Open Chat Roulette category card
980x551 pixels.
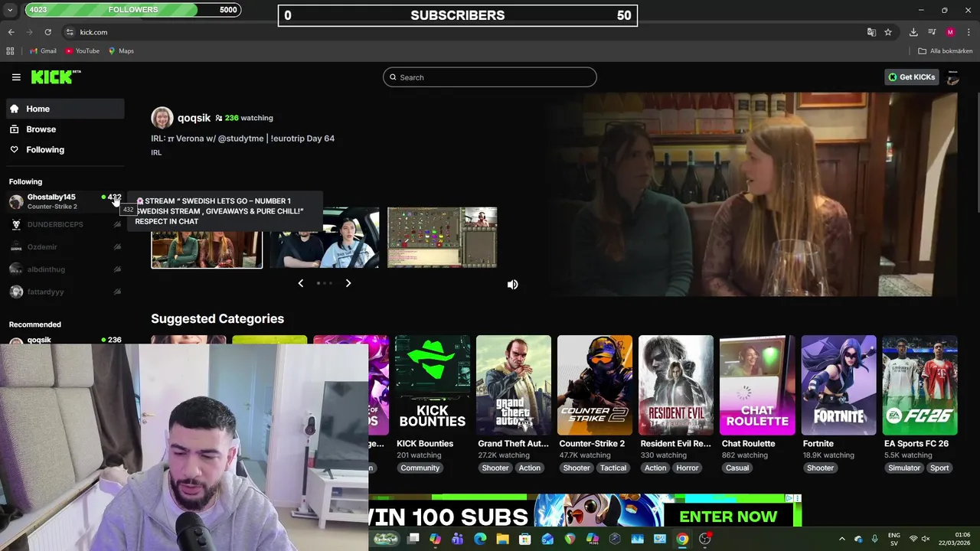(757, 385)
